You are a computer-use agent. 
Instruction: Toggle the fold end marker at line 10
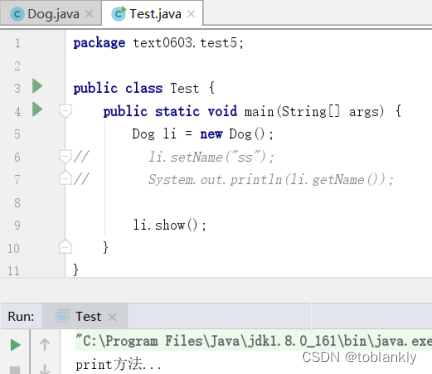(65, 247)
